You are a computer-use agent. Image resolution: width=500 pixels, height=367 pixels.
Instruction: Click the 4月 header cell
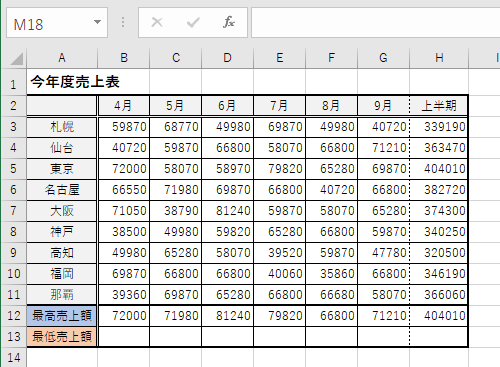pos(124,106)
